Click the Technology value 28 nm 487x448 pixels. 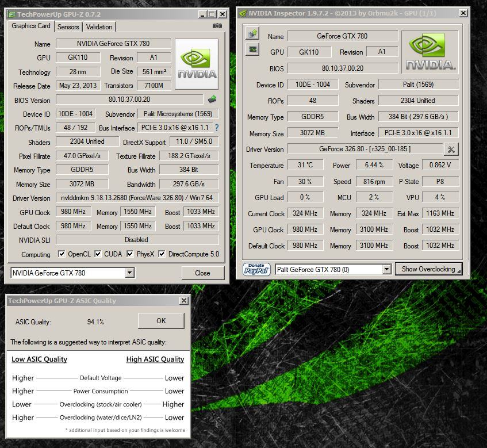78,72
